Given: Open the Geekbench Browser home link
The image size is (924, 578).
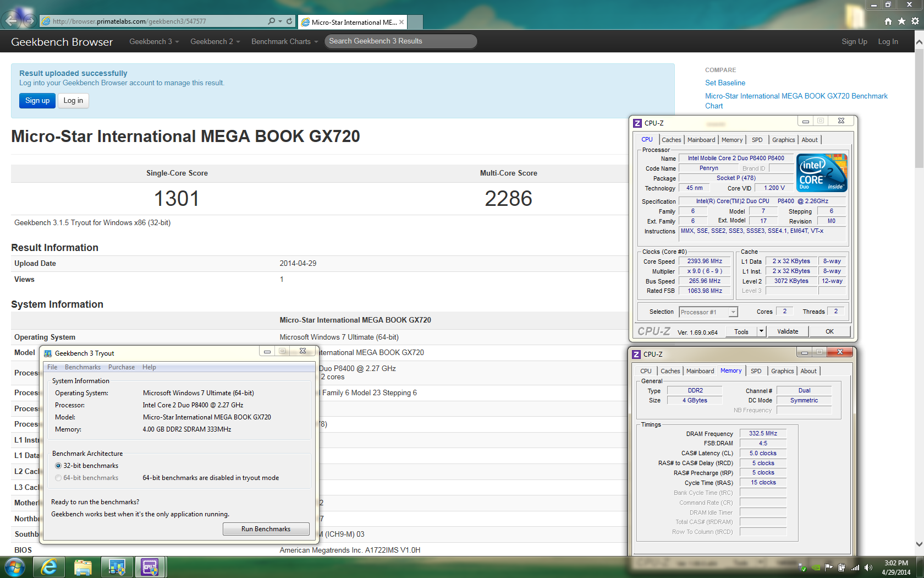Looking at the screenshot, I should pyautogui.click(x=62, y=42).
